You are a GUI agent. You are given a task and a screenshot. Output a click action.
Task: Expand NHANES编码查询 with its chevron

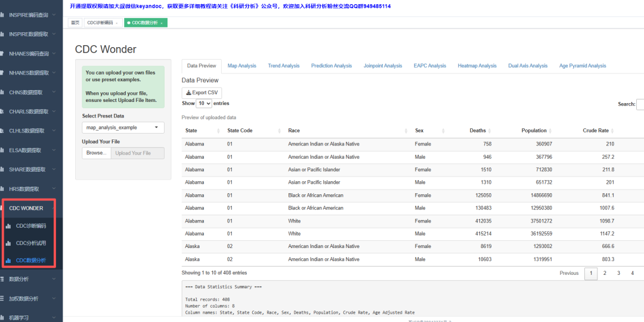(x=54, y=54)
